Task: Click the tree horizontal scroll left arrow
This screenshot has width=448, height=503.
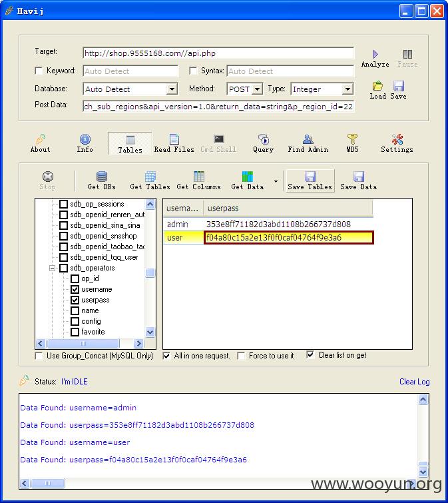Action: pyautogui.click(x=41, y=344)
